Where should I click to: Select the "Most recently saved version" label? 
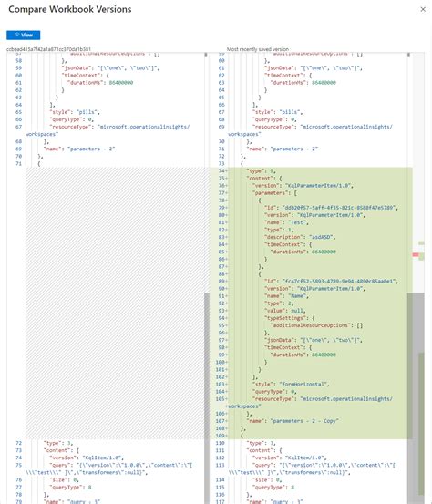click(257, 49)
